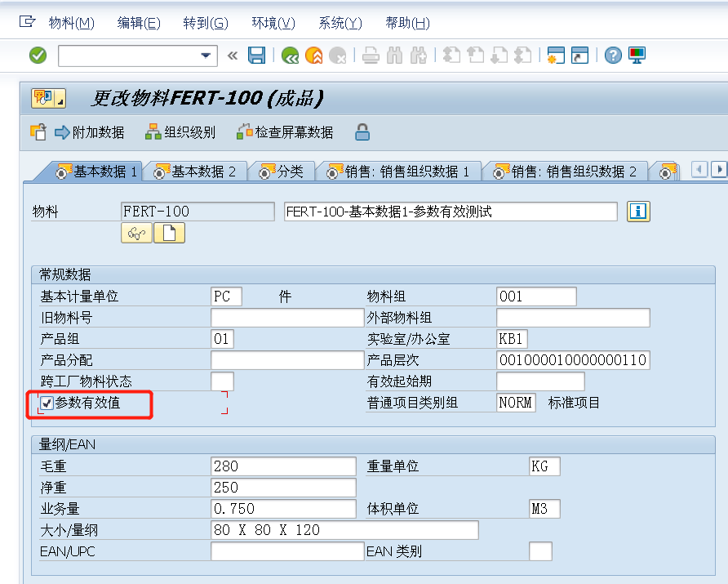This screenshot has width=728, height=584.
Task: Click the Save floppy disk icon
Action: click(x=256, y=56)
